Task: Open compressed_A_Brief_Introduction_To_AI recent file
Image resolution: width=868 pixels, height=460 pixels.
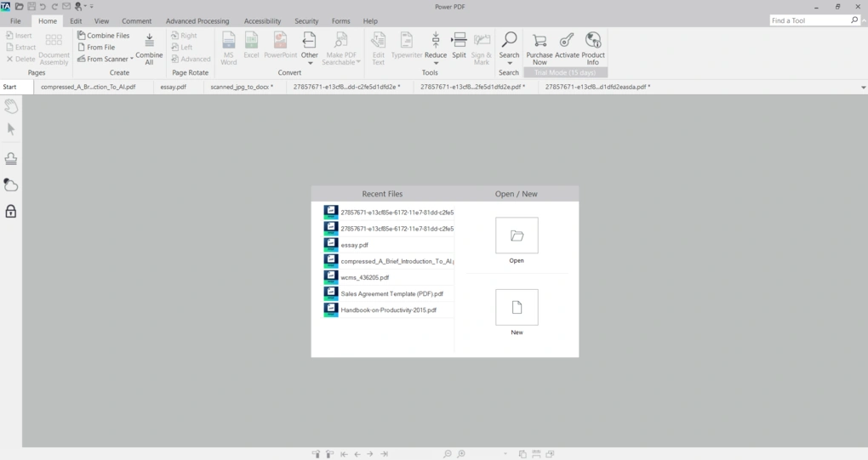Action: [x=389, y=261]
